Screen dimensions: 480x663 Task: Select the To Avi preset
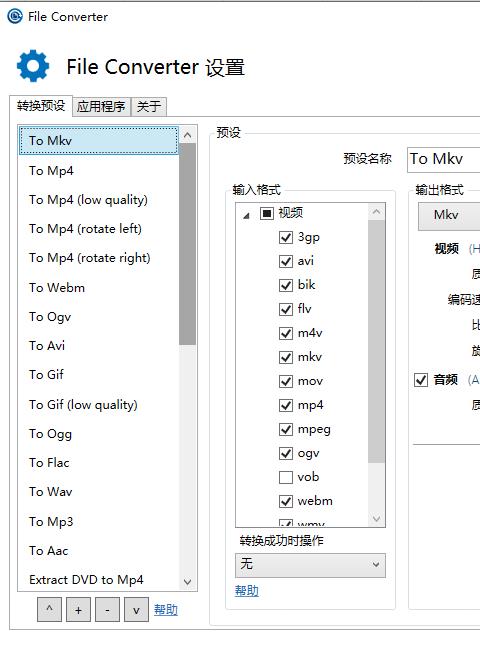(x=99, y=345)
